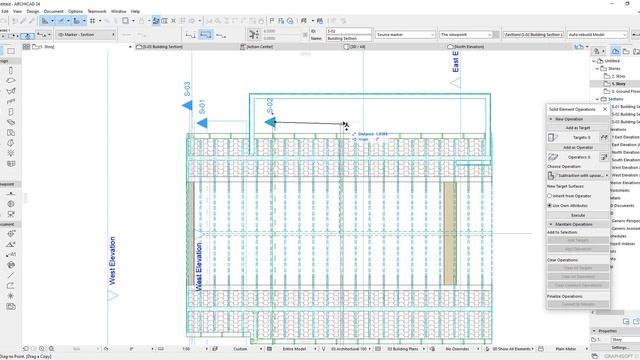
Task: Switch to S-03 Building Section tab
Action: (160, 47)
